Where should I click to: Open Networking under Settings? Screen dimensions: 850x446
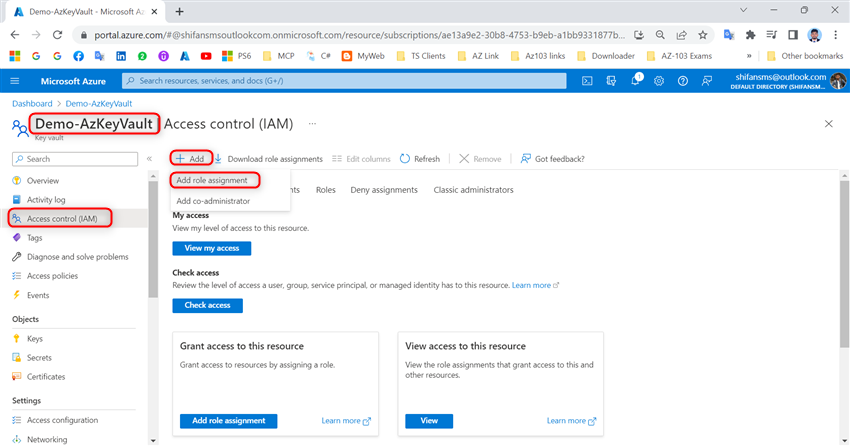click(x=47, y=439)
